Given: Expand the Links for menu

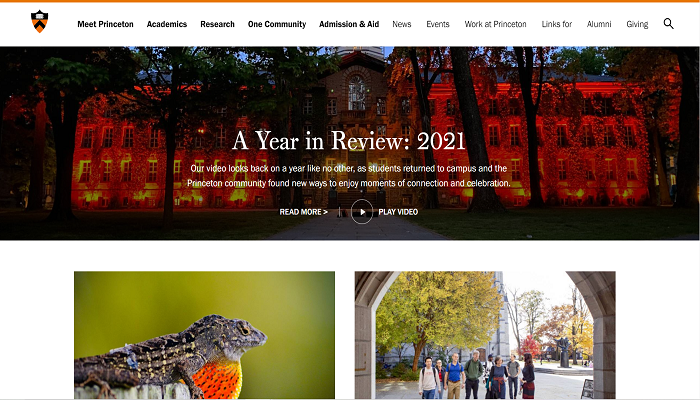Looking at the screenshot, I should coord(557,24).
